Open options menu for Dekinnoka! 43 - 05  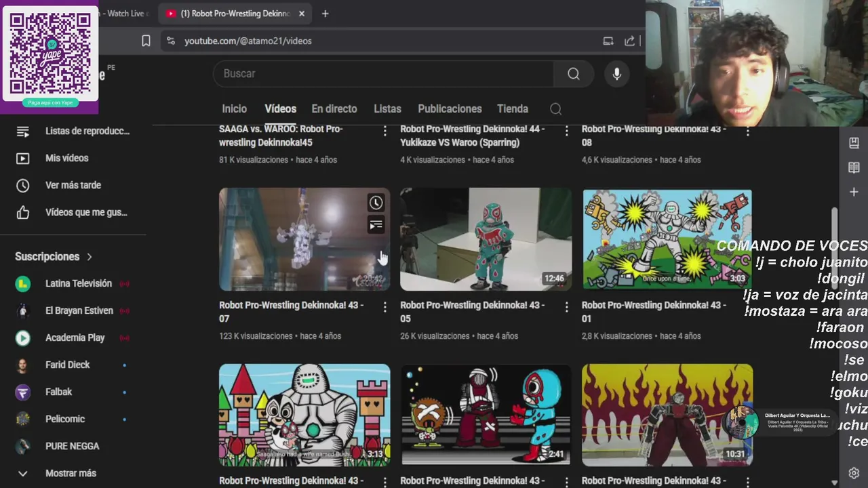566,307
